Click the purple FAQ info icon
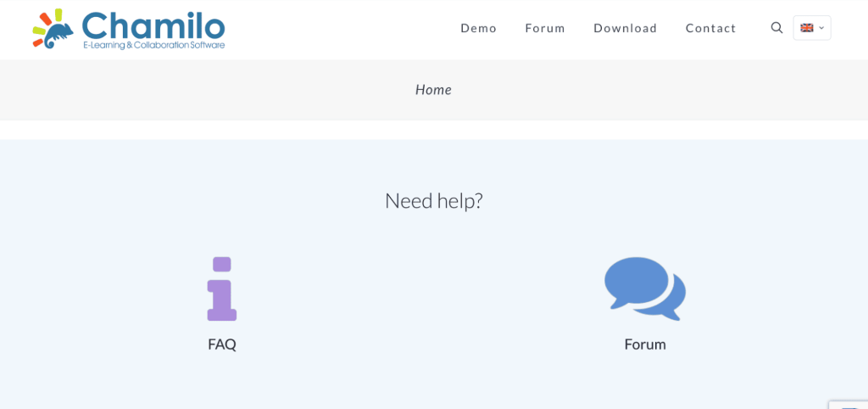Screen dimensions: 868x409 222,289
